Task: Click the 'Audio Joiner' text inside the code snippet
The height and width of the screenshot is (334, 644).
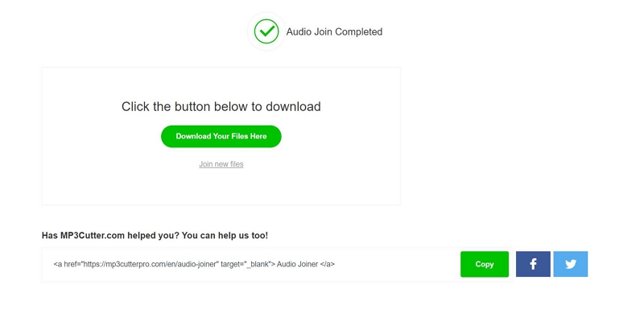Action: pos(297,264)
